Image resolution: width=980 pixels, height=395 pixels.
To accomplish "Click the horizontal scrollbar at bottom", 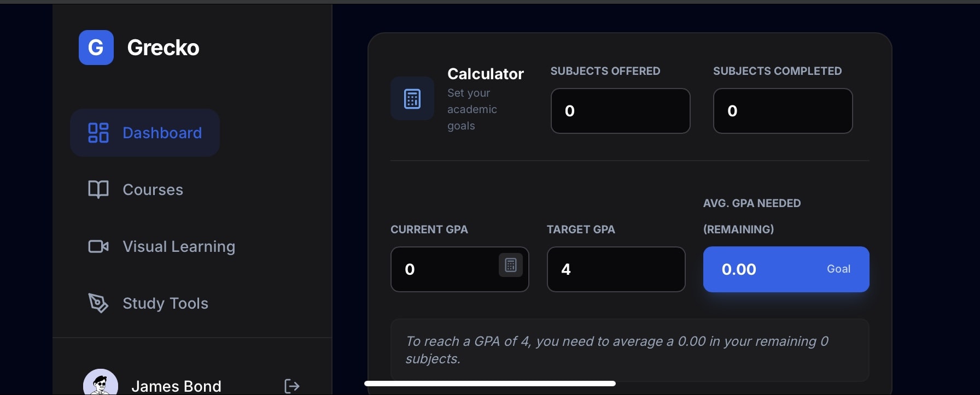I will tap(489, 383).
